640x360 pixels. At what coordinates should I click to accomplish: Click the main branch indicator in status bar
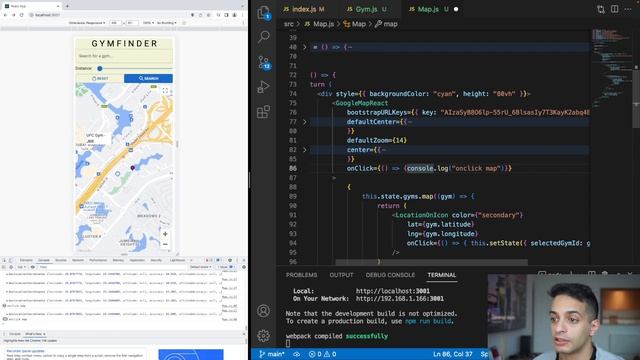[x=272, y=354]
